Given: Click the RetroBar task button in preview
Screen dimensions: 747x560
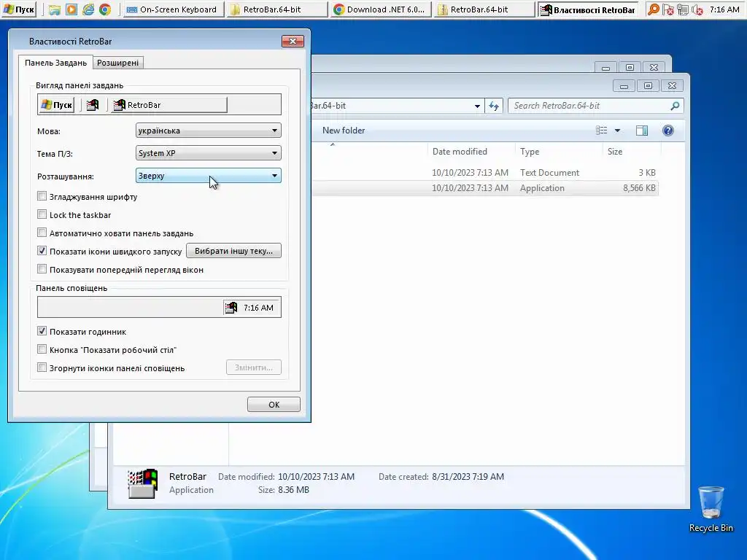Looking at the screenshot, I should coord(169,105).
